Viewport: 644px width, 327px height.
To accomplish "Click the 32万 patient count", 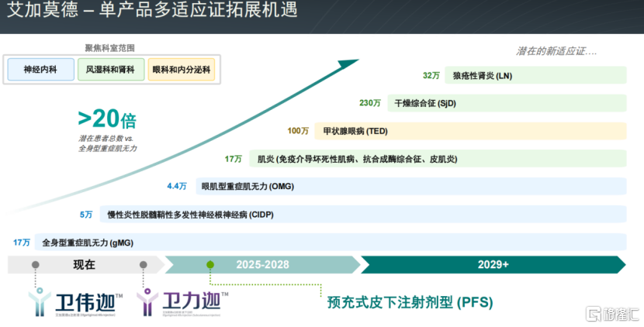I will pos(431,75).
